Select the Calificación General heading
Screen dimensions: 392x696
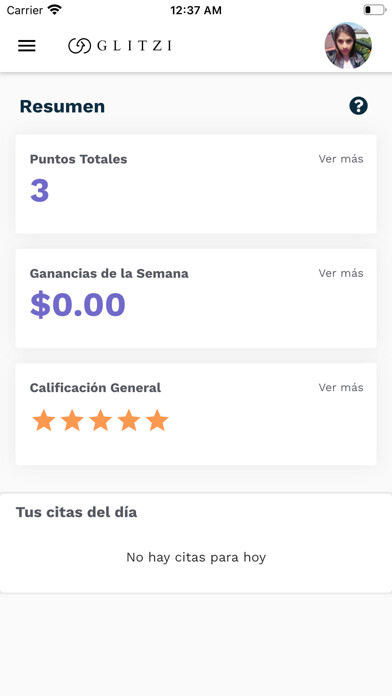[95, 388]
